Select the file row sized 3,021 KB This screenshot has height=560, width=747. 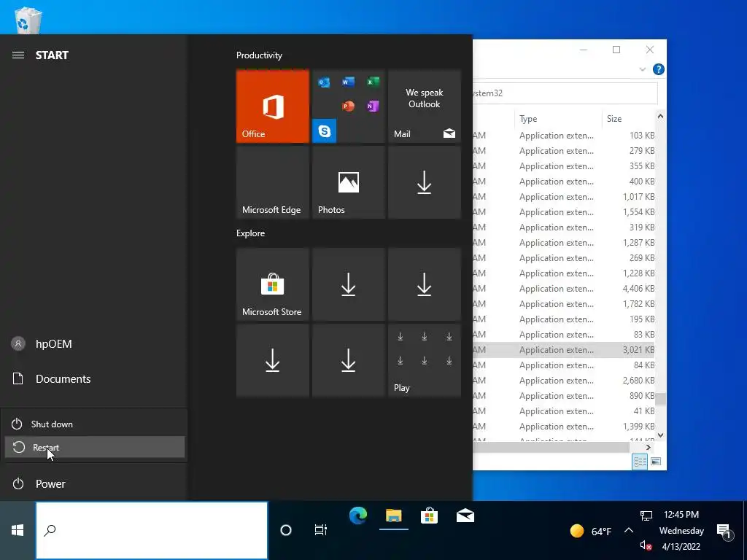564,349
